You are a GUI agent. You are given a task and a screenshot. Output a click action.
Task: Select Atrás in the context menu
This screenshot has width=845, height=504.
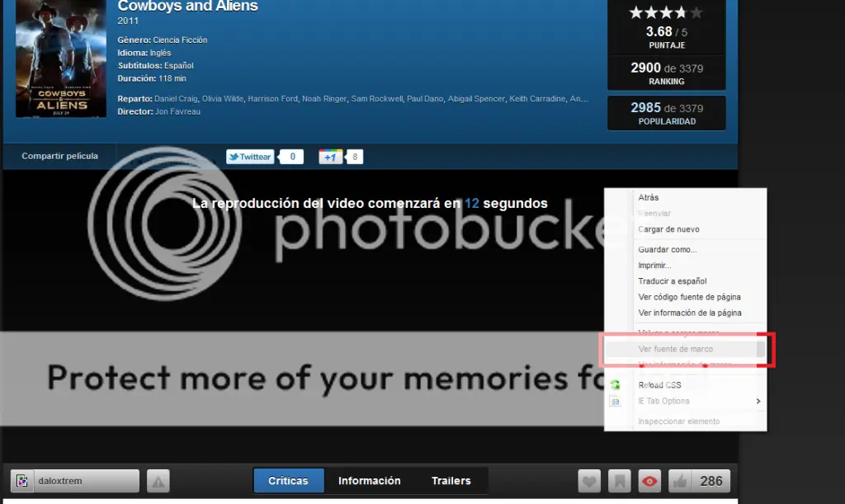649,197
